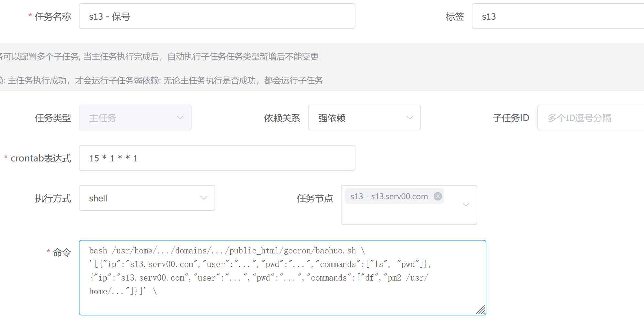Click the hint text about 配置多个子任务

159,56
